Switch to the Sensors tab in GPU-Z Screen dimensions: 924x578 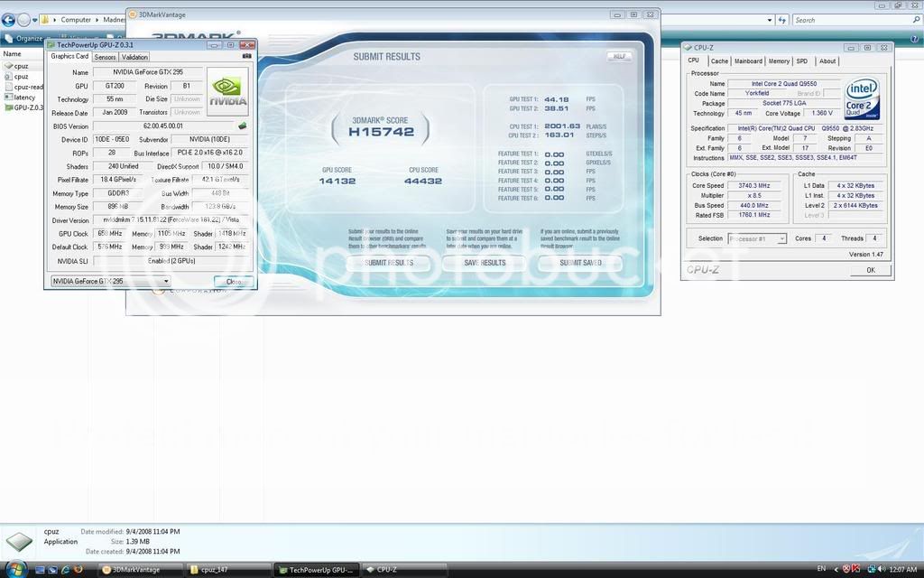105,56
